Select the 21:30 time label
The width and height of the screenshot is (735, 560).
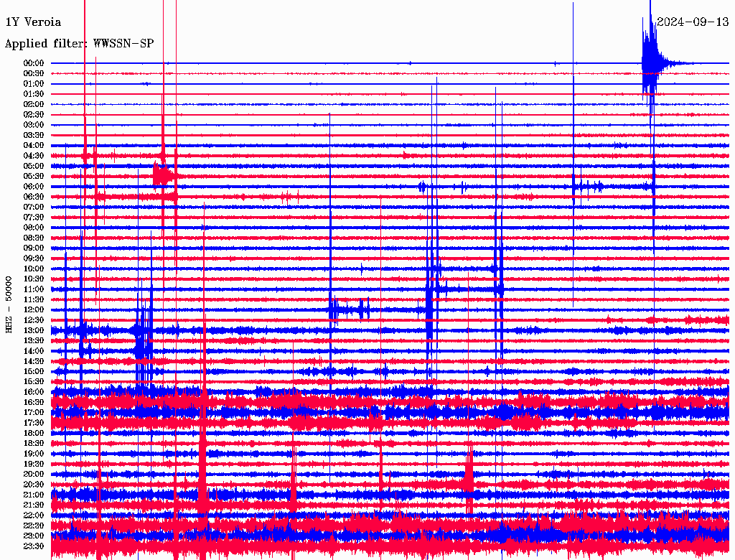[x=34, y=505]
